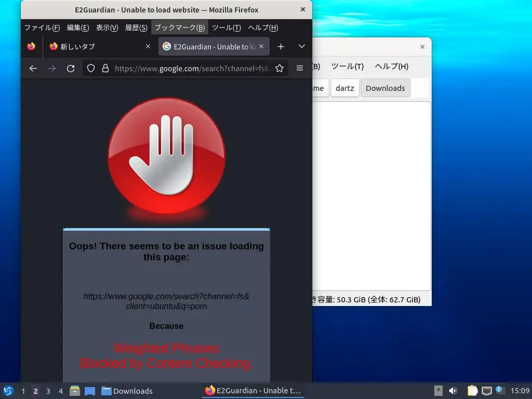Open the Lubuntu start menu icon
The height and width of the screenshot is (399, 532).
[8, 391]
